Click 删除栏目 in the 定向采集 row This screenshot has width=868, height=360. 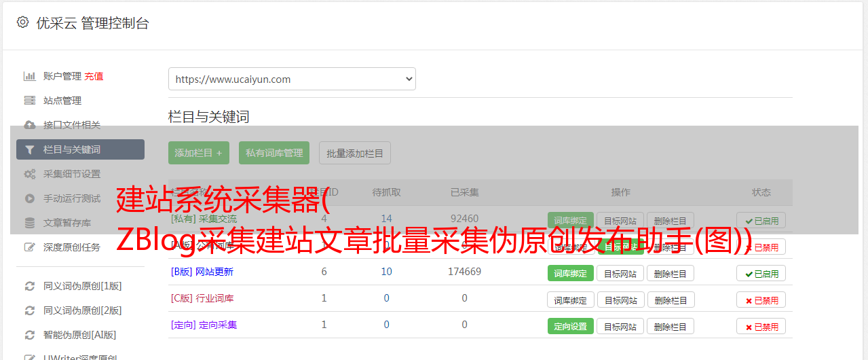pos(671,326)
